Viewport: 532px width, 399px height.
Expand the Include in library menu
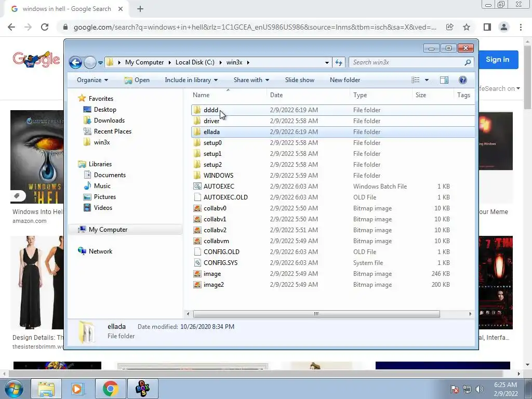click(x=191, y=80)
